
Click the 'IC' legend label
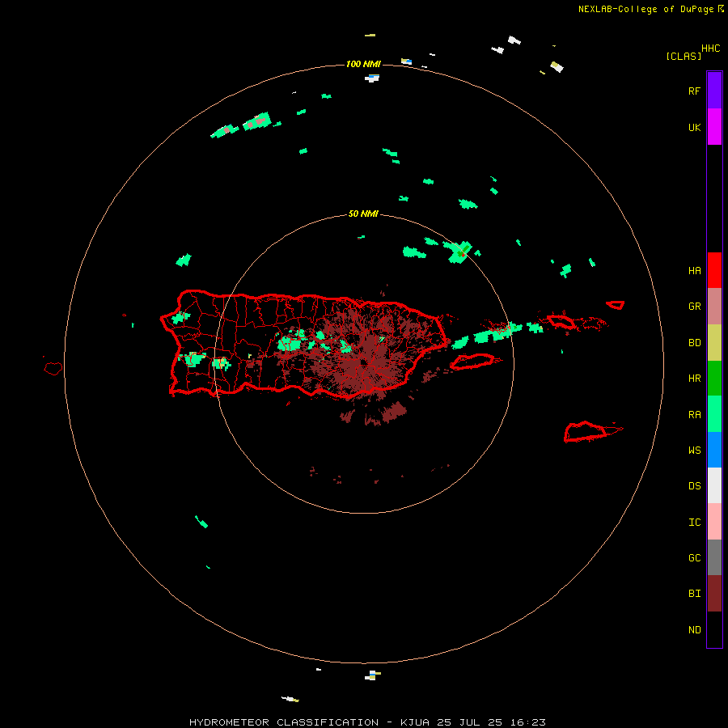(694, 522)
